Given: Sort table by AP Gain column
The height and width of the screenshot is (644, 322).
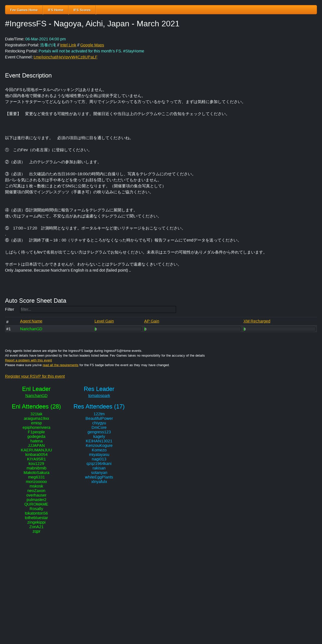Looking at the screenshot, I should pyautogui.click(x=151, y=321).
